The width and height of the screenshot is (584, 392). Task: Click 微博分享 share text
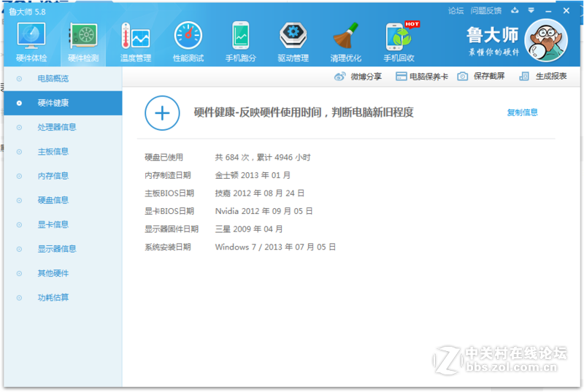click(x=366, y=77)
